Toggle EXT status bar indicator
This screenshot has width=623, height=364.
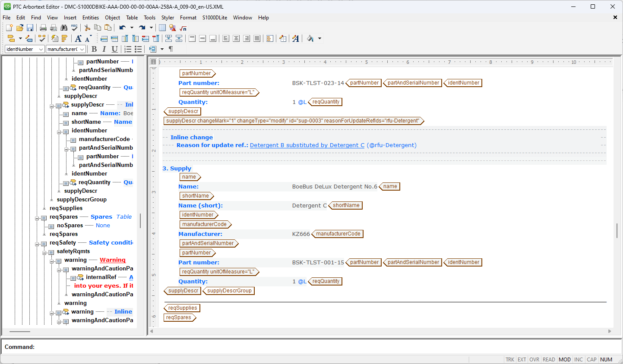click(522, 360)
